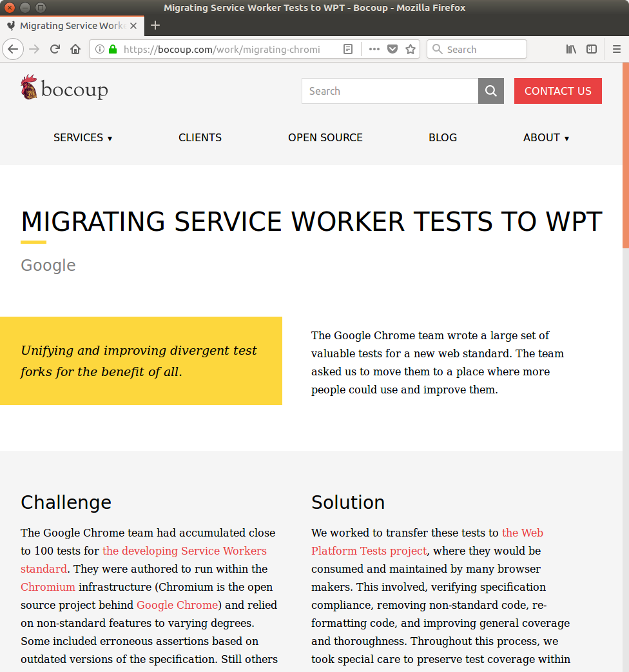Screen dimensions: 629x672
Task: Maximize the Firefox window
Action: tap(40, 7)
